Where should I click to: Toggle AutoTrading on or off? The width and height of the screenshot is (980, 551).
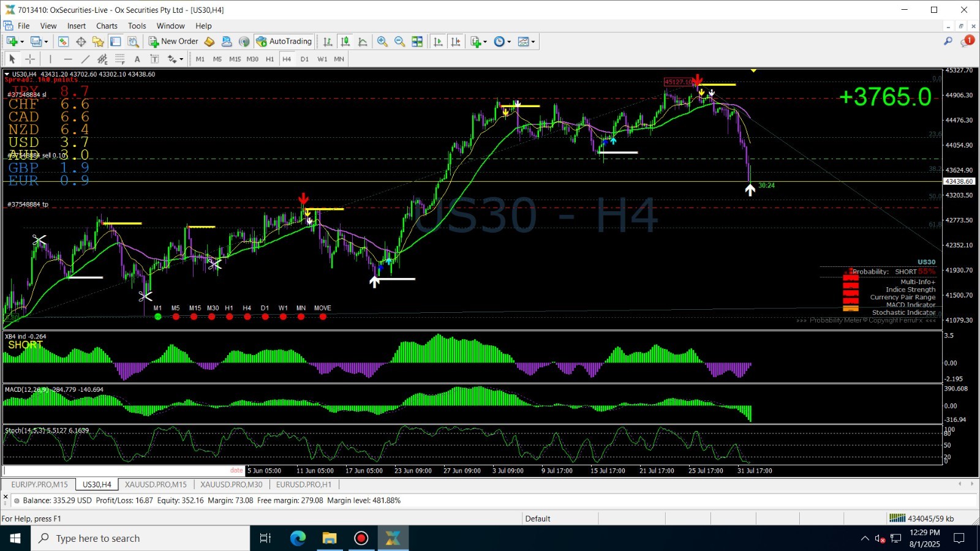(284, 42)
